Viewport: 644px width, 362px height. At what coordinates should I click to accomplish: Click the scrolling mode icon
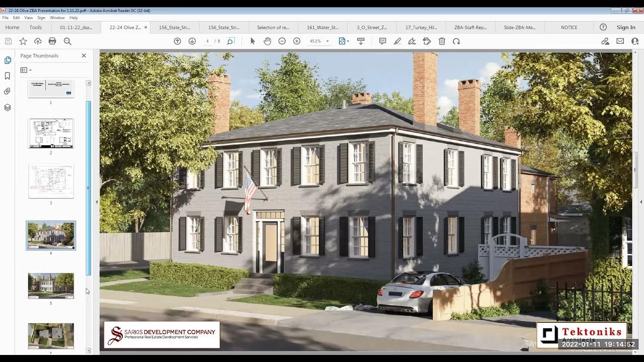pyautogui.click(x=361, y=41)
